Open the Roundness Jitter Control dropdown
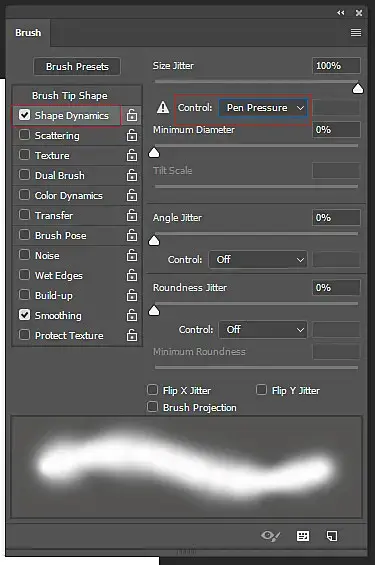 coord(263,329)
